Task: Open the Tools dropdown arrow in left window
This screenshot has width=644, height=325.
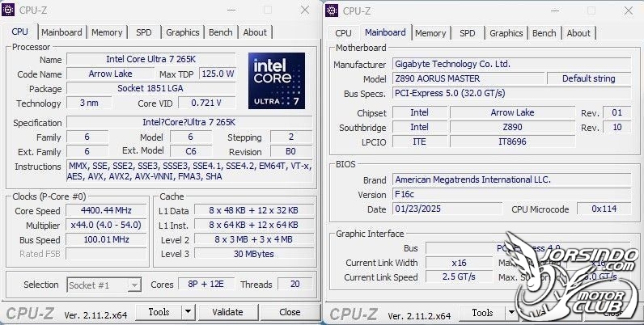Action: (x=189, y=312)
